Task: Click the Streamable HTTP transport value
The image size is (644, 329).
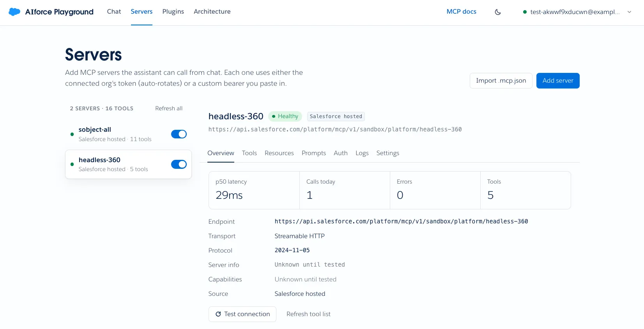Action: (x=299, y=236)
